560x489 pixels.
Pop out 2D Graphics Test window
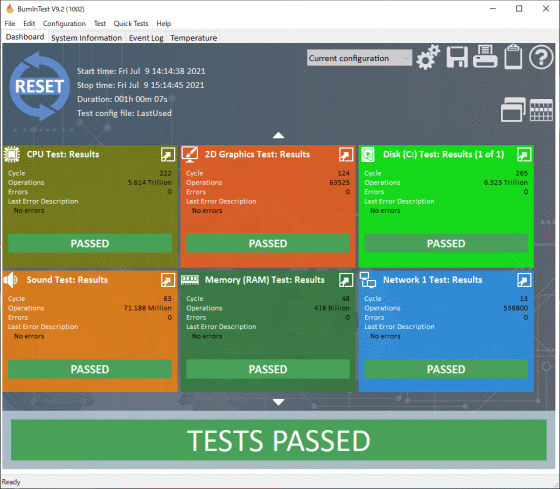tap(346, 155)
